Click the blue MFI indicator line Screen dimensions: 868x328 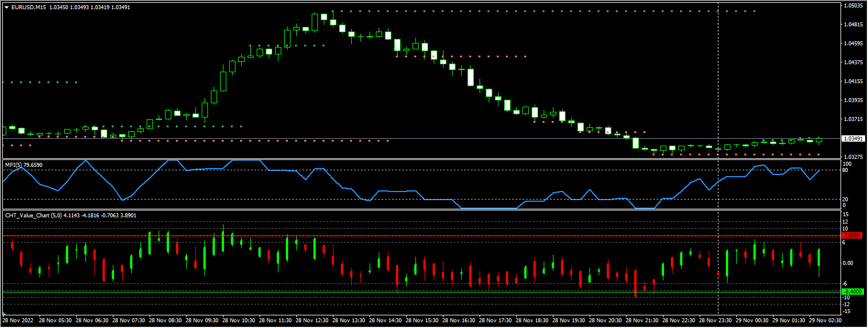click(390, 191)
